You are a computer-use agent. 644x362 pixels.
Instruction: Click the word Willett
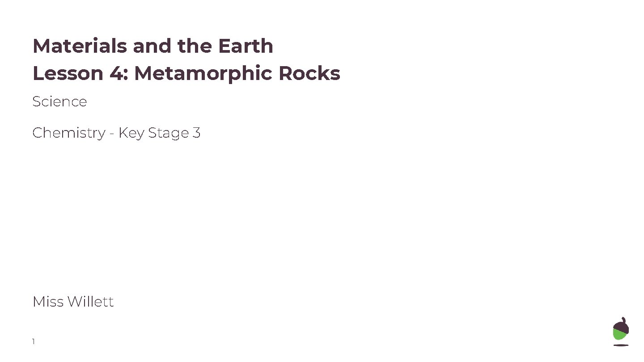91,302
